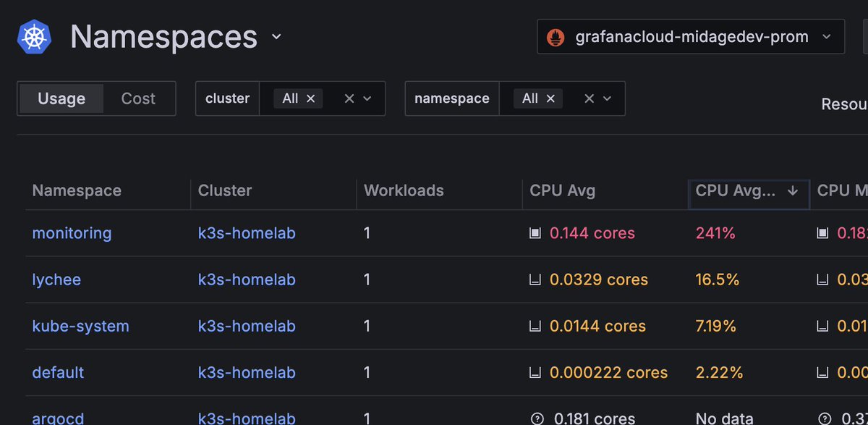Screen dimensions: 868x425
Task: Switch to the Usage view
Action: pyautogui.click(x=61, y=98)
